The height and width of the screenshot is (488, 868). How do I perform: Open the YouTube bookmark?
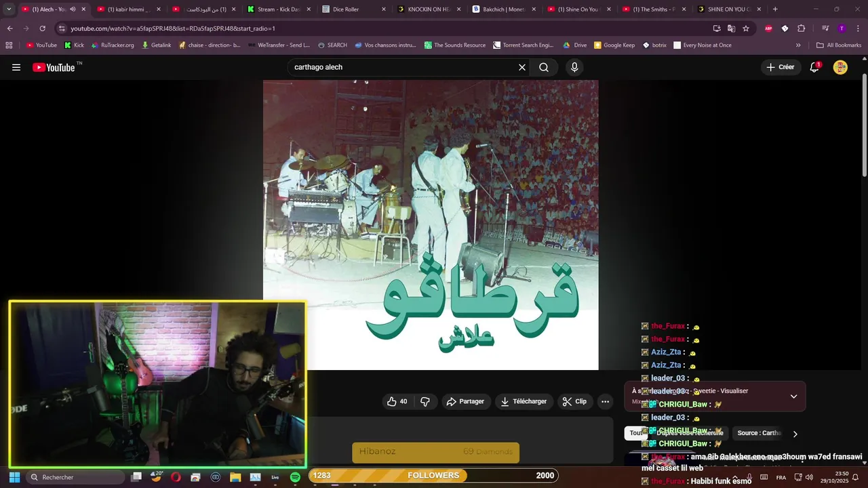coord(41,45)
